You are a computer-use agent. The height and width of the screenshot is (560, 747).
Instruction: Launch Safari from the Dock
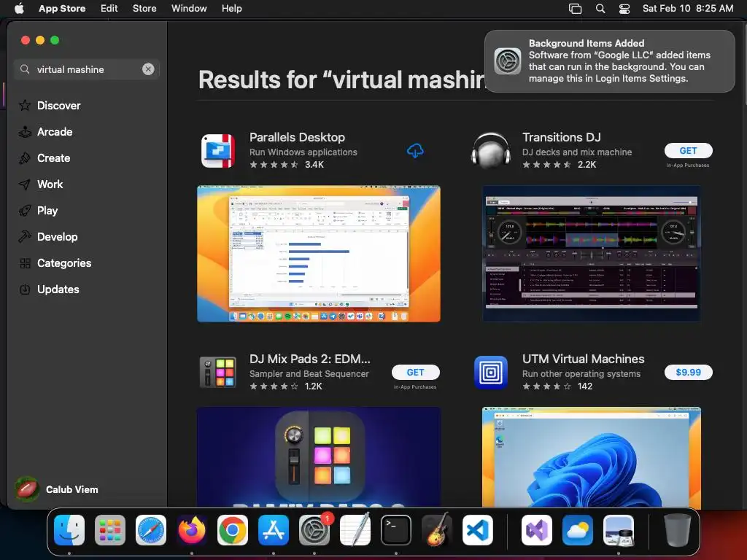click(x=151, y=530)
